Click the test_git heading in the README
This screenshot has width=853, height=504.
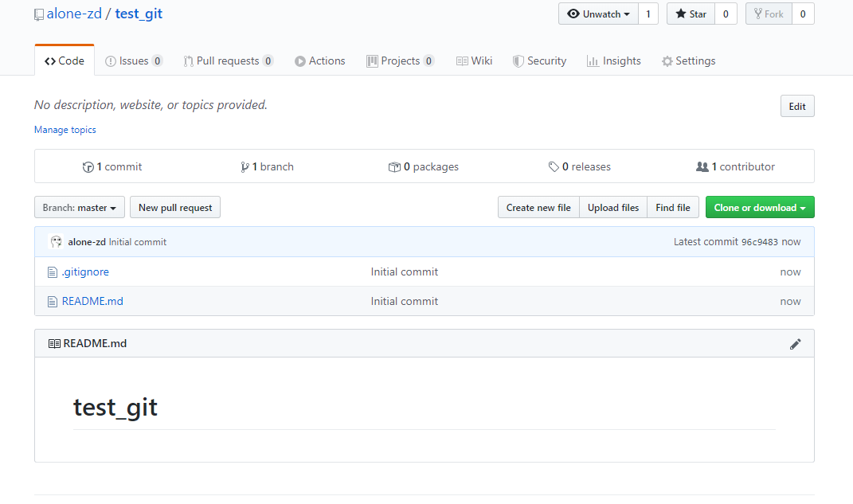click(x=115, y=408)
